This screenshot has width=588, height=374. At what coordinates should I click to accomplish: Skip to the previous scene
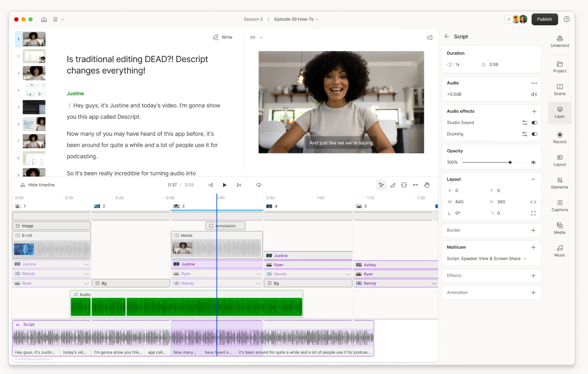click(x=211, y=185)
